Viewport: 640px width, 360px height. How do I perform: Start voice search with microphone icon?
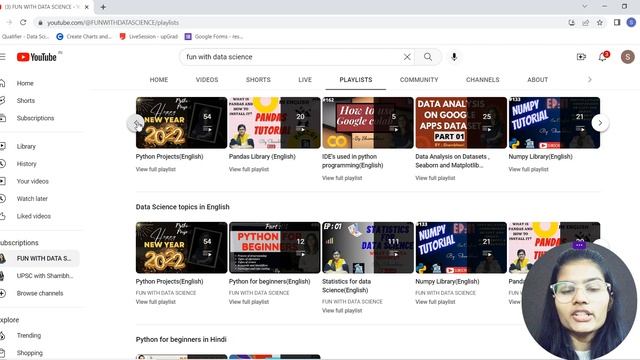tap(454, 57)
